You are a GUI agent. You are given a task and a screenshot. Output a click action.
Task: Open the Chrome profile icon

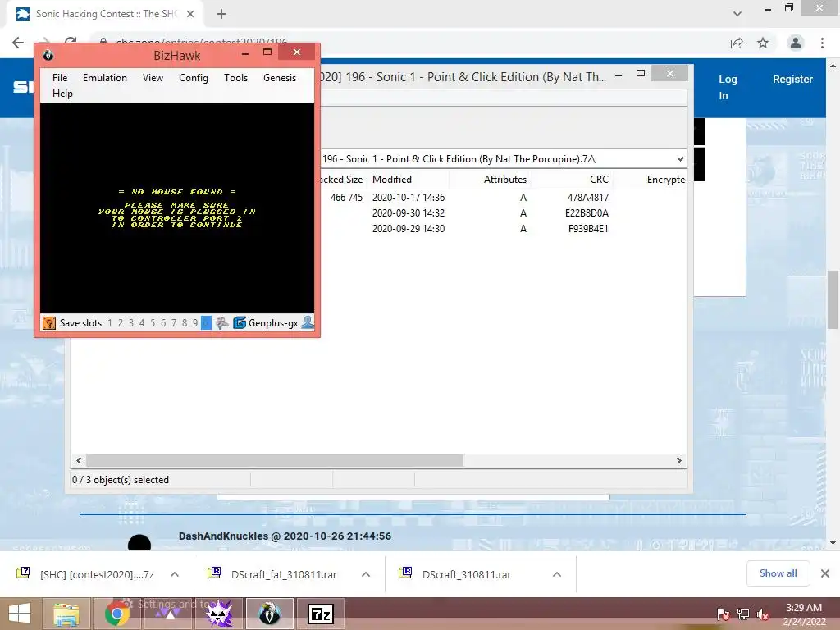click(x=796, y=43)
